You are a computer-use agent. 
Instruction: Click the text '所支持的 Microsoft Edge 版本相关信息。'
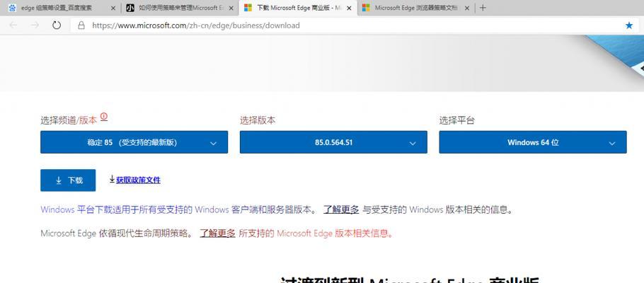[316, 233]
